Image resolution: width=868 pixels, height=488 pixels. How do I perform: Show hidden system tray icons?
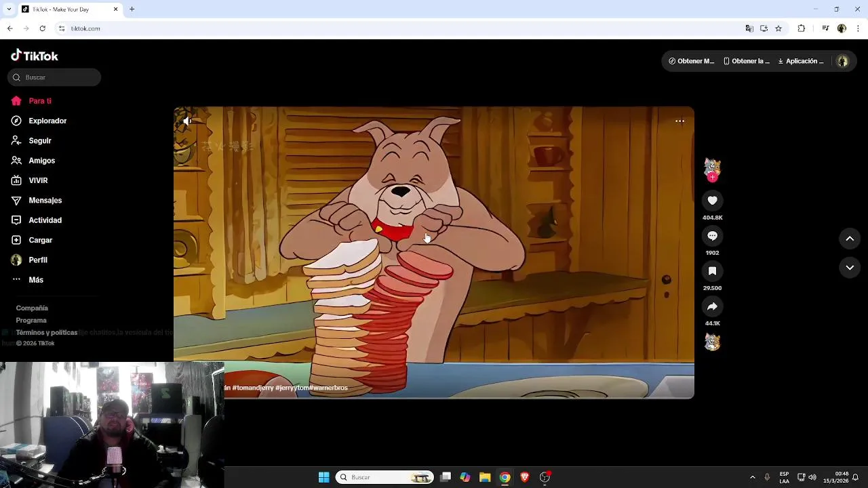coord(752,477)
